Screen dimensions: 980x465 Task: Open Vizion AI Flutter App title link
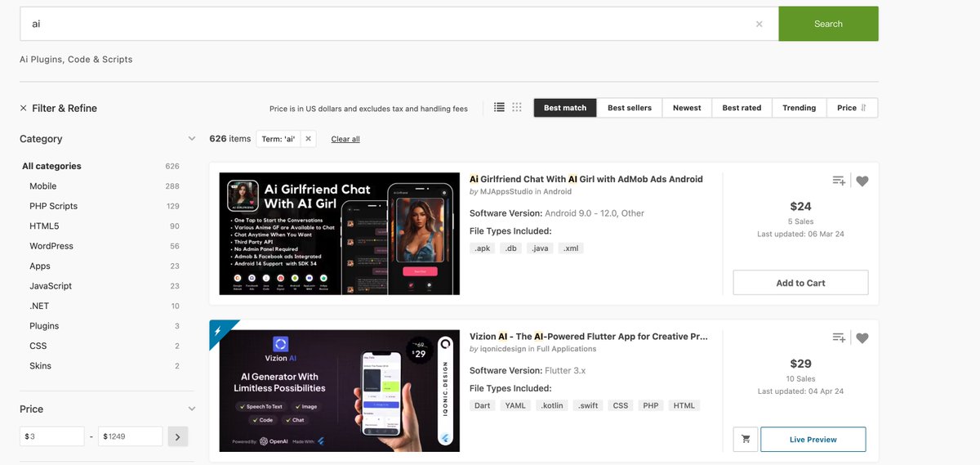click(589, 336)
